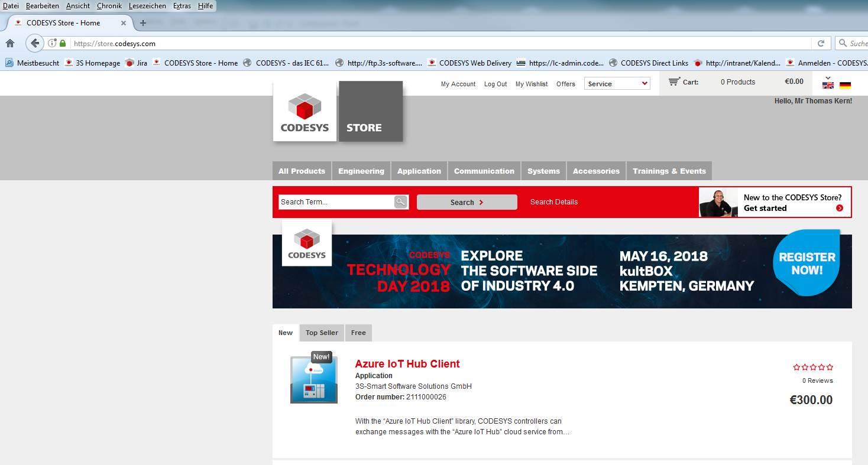Open the Trainings & Events category
This screenshot has height=465, width=868.
(669, 171)
